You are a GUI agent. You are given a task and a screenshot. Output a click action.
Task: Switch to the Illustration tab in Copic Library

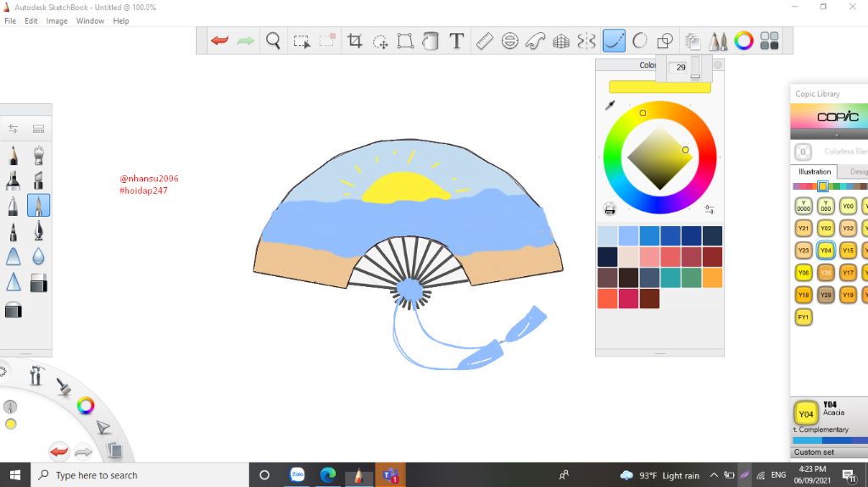click(x=815, y=172)
